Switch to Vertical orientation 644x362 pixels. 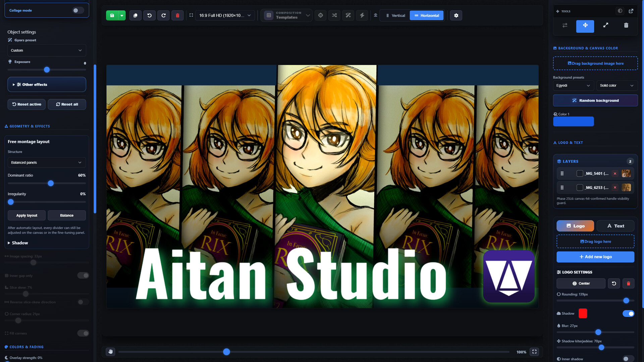pos(395,15)
